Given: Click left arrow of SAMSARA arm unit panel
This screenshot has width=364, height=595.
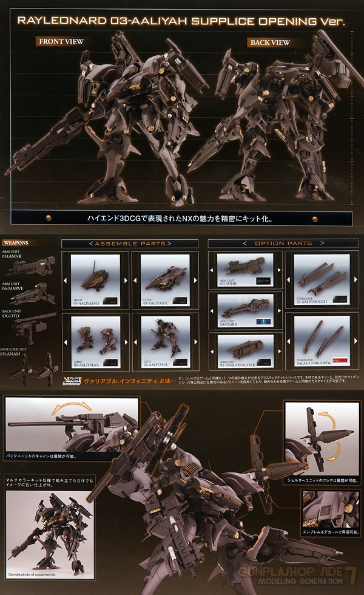Looking at the screenshot, I should pos(212,310).
